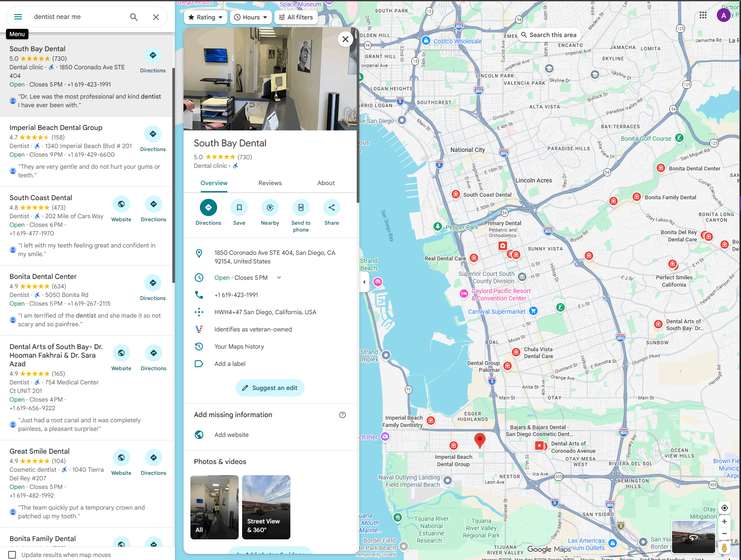
Task: Open Website icon for Great Smile Dental
Action: (121, 458)
